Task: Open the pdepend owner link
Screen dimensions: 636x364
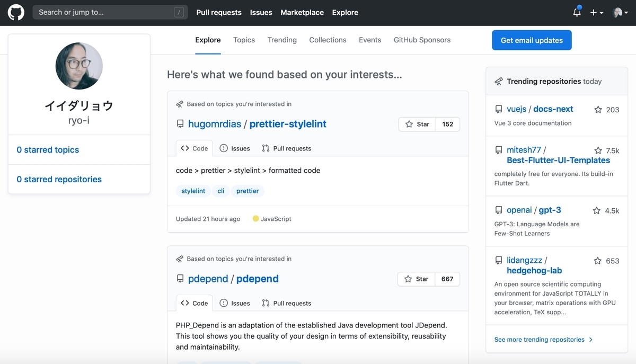Action: pos(208,279)
